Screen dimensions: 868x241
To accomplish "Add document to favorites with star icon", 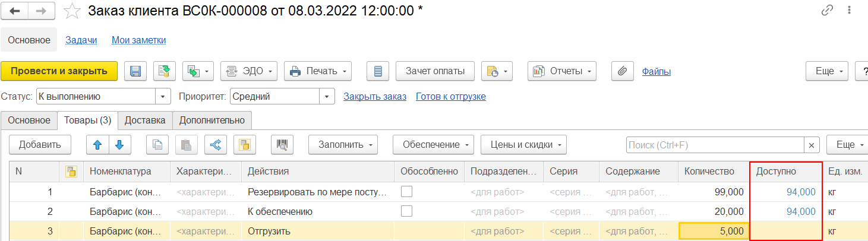I will point(72,10).
